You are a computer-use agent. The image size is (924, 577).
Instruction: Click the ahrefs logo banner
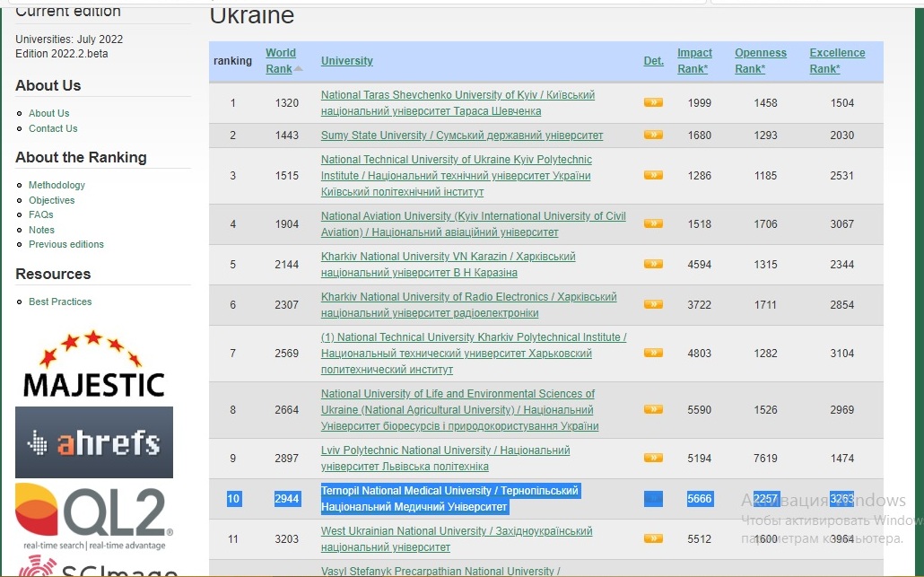click(x=93, y=442)
